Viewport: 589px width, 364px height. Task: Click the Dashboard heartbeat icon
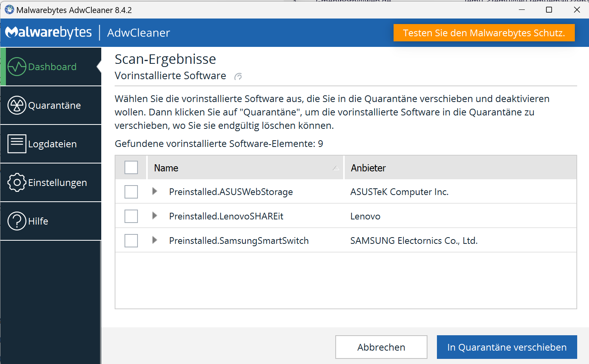[x=17, y=67]
